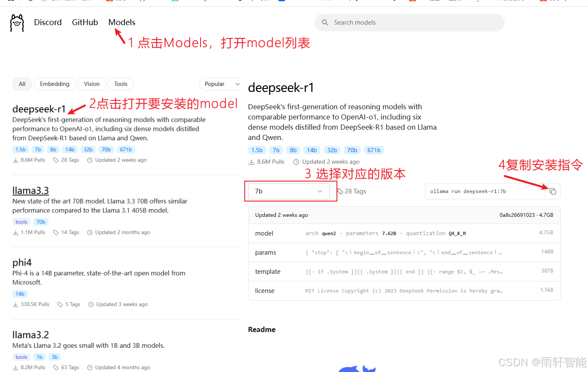Click the 7b tag on deepseek-r1 detail page
The width and height of the screenshot is (588, 372).
coord(276,150)
